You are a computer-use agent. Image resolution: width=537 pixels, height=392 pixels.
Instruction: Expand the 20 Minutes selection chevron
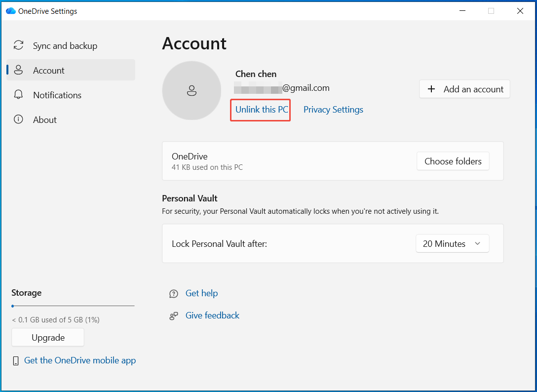(x=477, y=243)
